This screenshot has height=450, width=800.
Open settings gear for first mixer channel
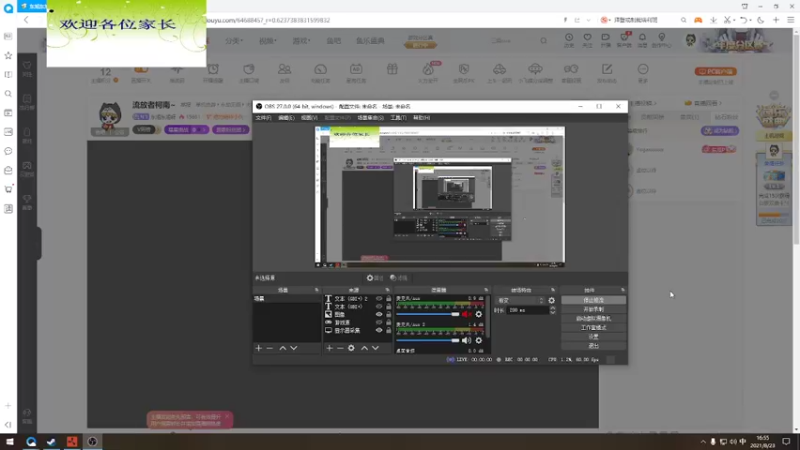click(x=479, y=314)
